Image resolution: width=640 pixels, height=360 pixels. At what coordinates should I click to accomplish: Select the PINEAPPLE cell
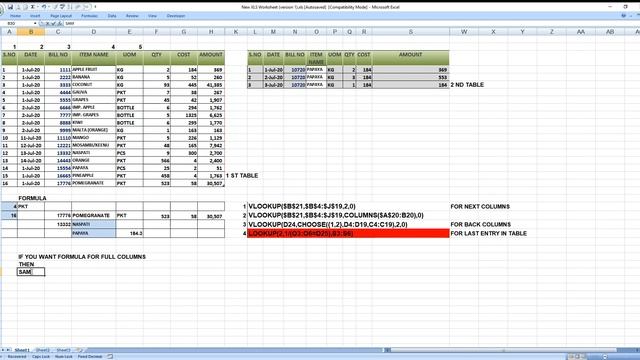tap(93, 176)
